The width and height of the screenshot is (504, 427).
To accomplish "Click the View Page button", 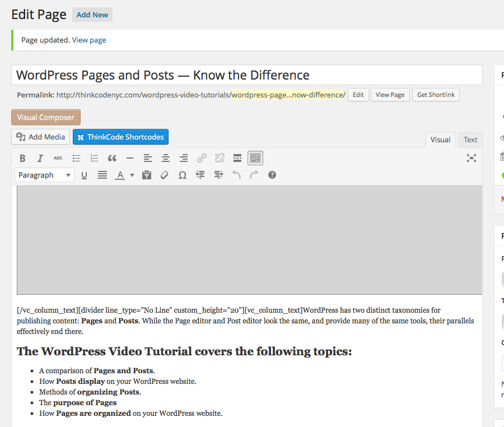I will (390, 95).
